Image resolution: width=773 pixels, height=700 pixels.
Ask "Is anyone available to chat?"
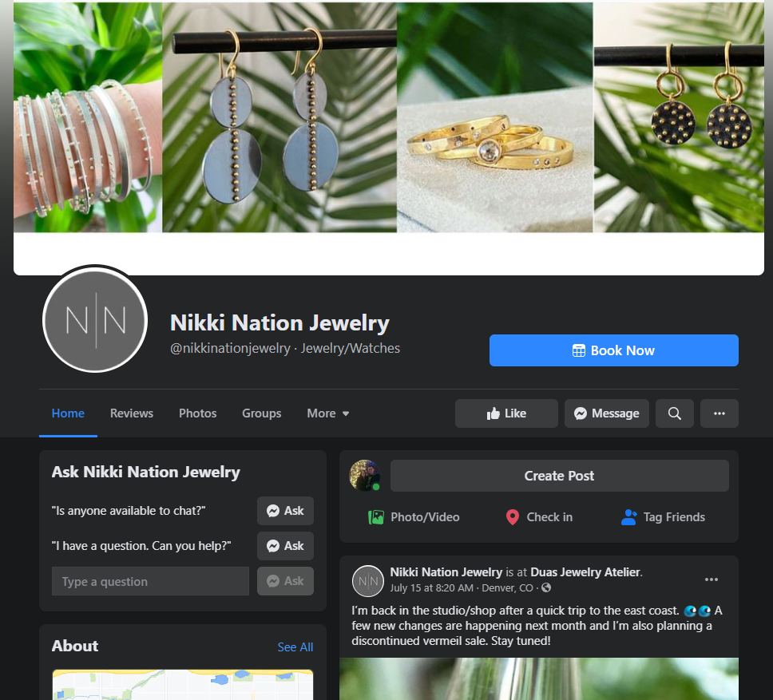click(x=285, y=511)
